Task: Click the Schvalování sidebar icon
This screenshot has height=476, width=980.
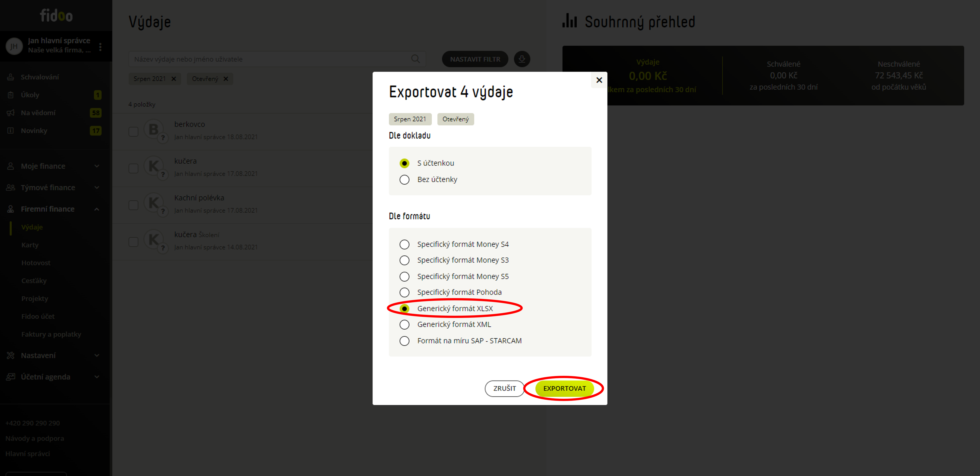Action: [11, 77]
